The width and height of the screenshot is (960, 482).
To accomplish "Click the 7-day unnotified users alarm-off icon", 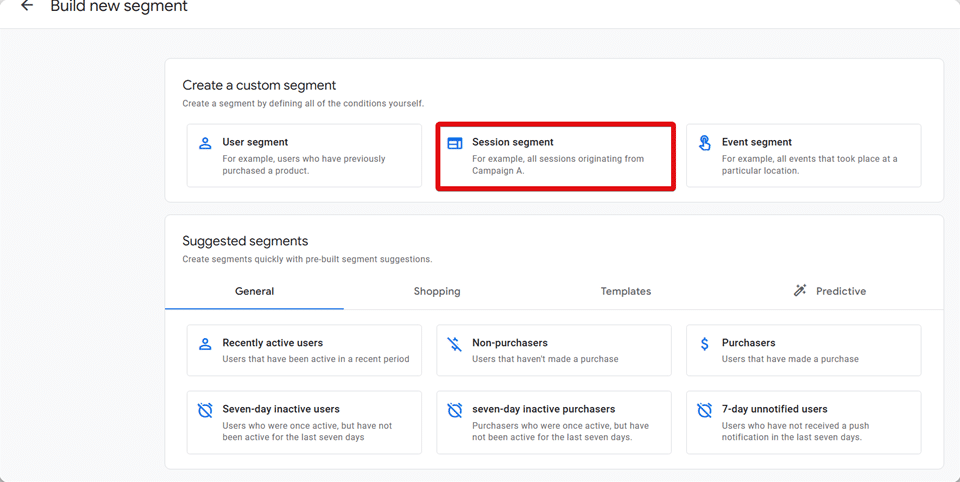I will (705, 410).
